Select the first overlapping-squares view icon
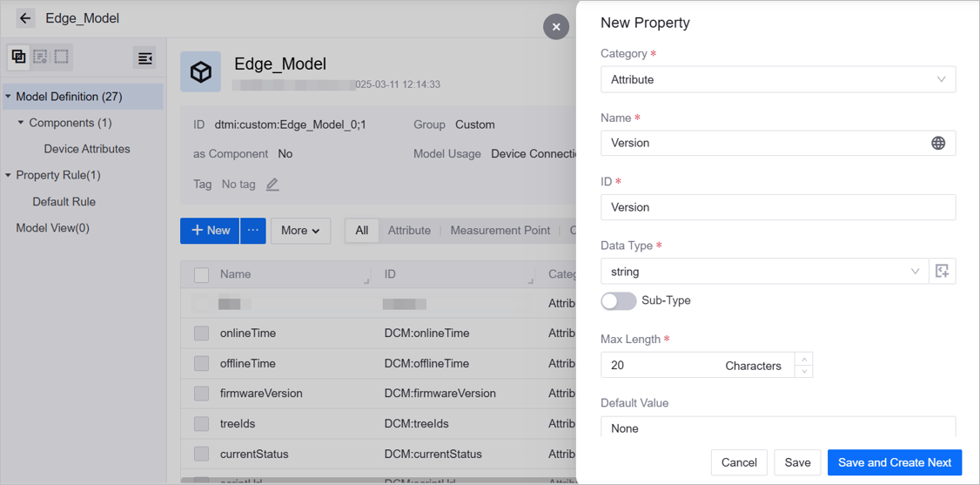This screenshot has width=980, height=485. pos(18,57)
